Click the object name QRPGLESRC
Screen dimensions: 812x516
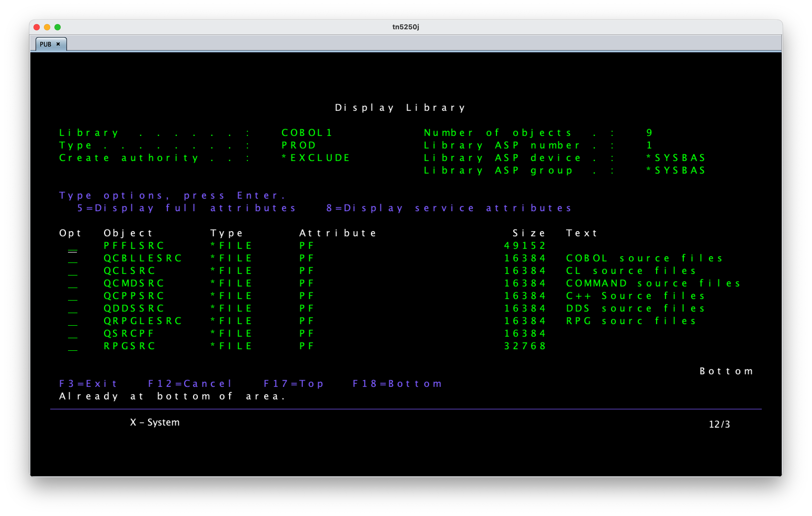pyautogui.click(x=143, y=321)
